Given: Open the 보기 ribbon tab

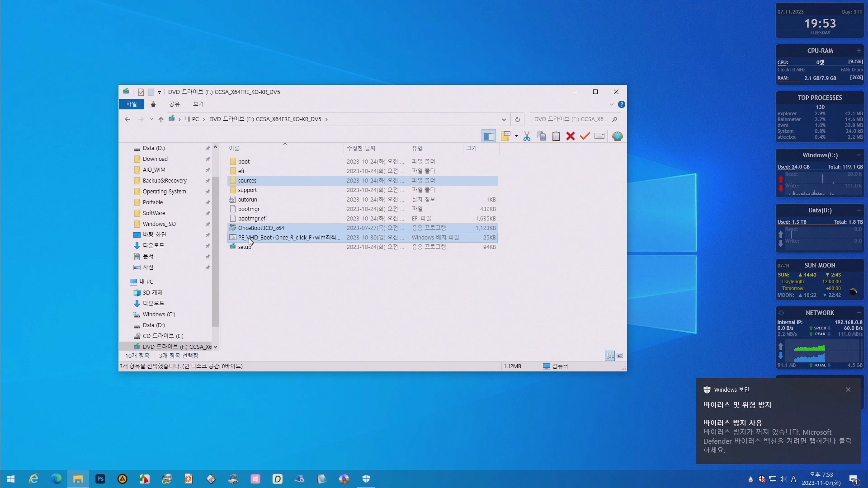Looking at the screenshot, I should (198, 104).
